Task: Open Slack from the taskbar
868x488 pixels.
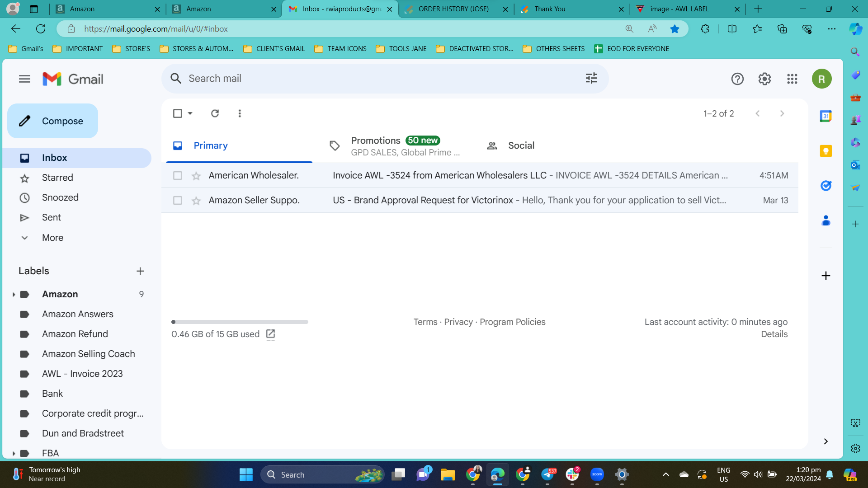Action: (x=572, y=474)
